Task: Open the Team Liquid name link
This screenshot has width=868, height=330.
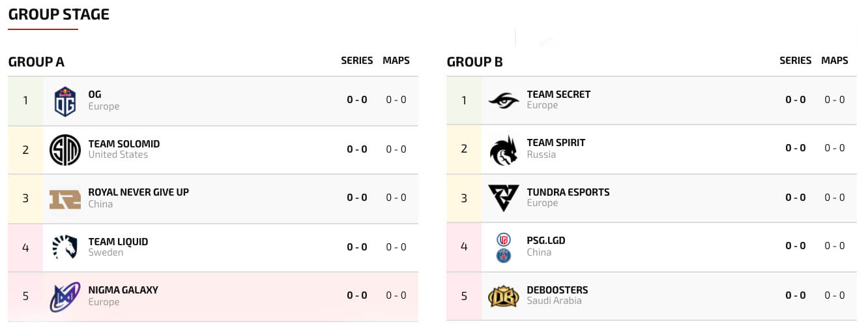Action: (118, 242)
